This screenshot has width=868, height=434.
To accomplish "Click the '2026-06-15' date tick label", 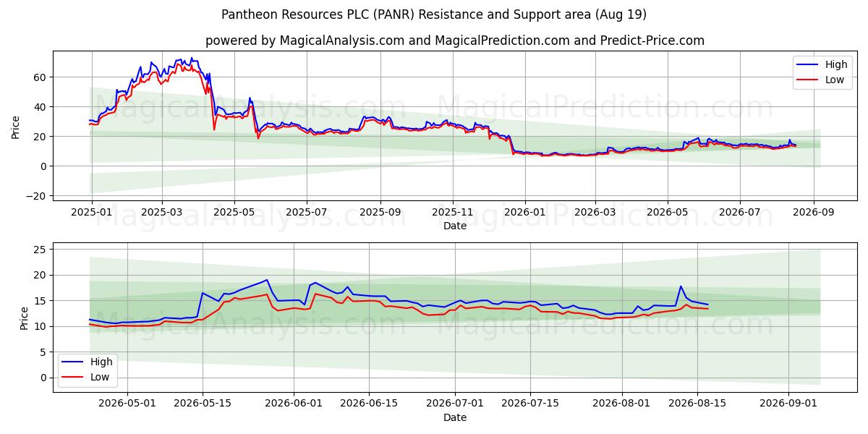I will point(369,404).
